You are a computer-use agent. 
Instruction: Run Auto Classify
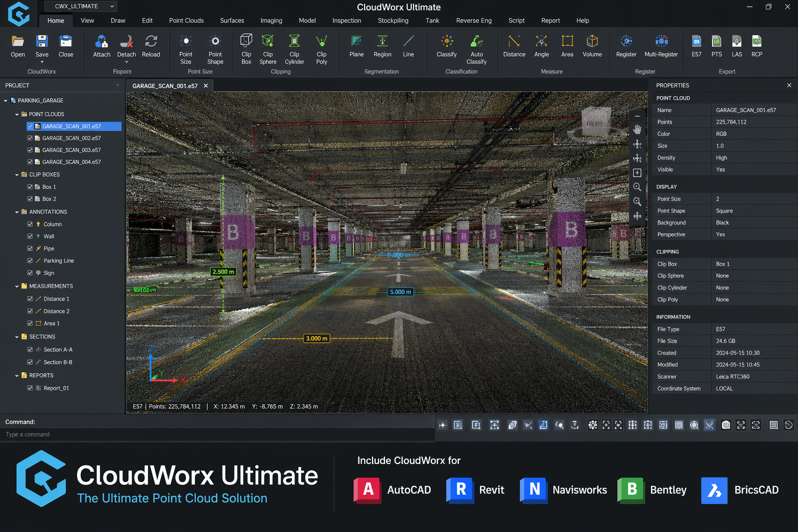[477, 50]
